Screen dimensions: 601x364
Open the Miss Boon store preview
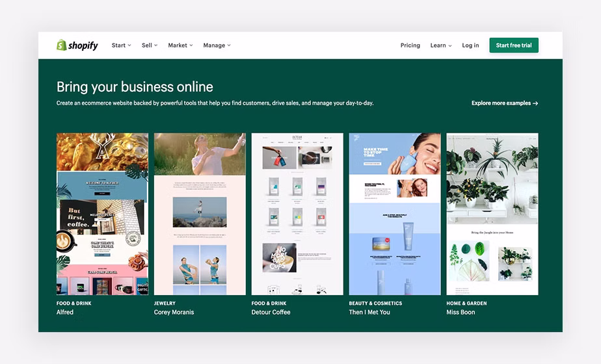click(492, 214)
